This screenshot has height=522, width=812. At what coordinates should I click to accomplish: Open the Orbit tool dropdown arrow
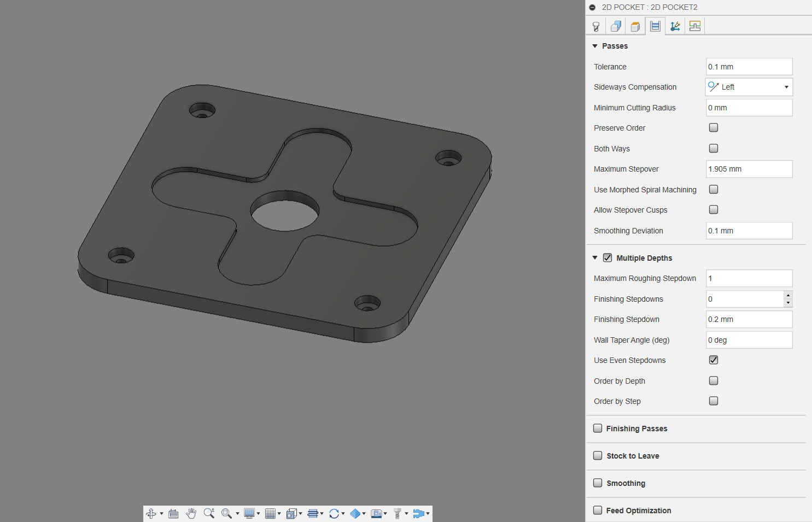(x=161, y=513)
